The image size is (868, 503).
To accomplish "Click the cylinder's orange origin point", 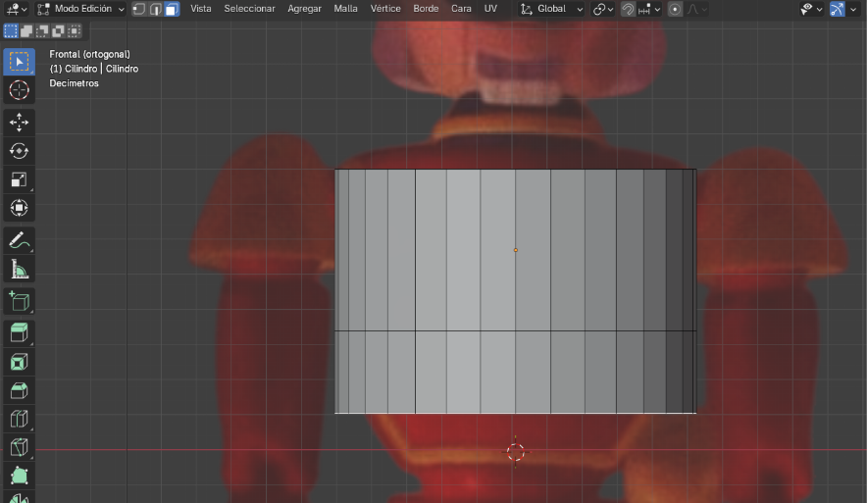I will coord(515,250).
